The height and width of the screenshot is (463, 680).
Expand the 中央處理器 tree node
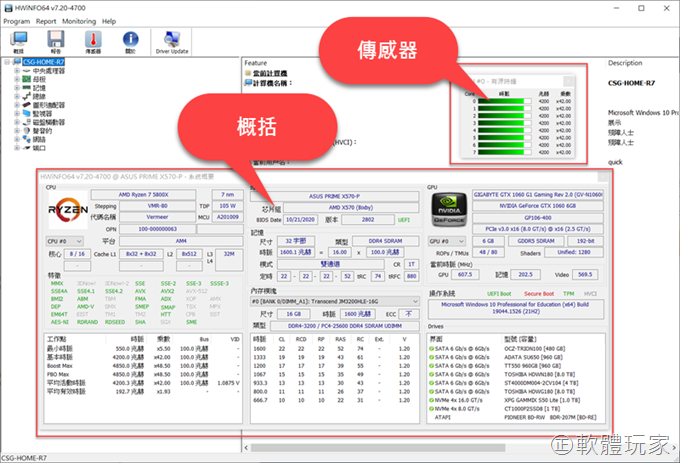(18, 71)
